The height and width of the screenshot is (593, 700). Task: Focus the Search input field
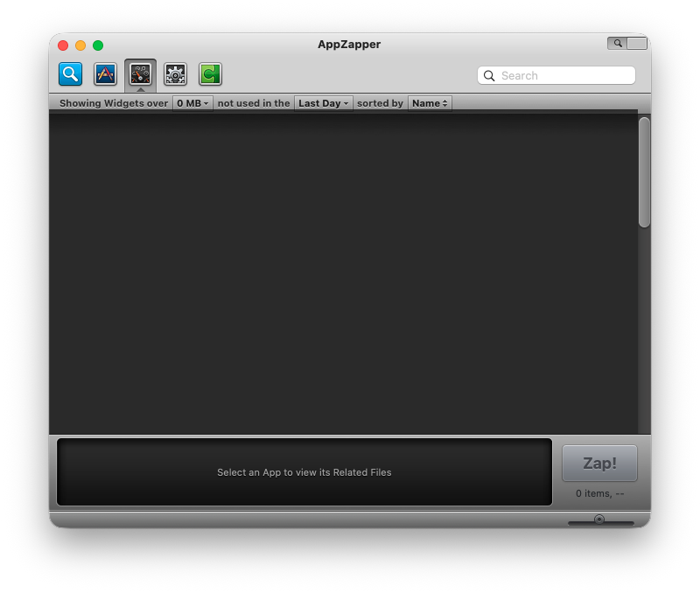tap(556, 75)
